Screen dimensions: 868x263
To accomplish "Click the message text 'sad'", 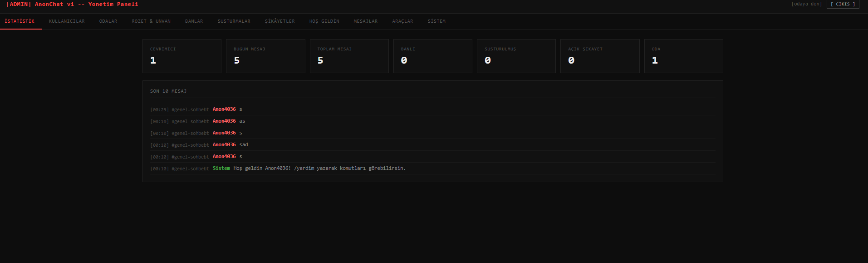I will pos(244,145).
